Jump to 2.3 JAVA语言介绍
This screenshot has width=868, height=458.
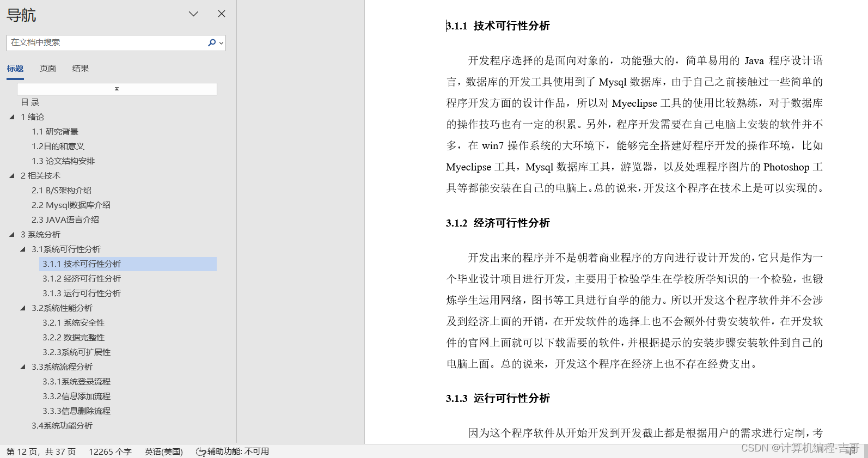pyautogui.click(x=65, y=220)
